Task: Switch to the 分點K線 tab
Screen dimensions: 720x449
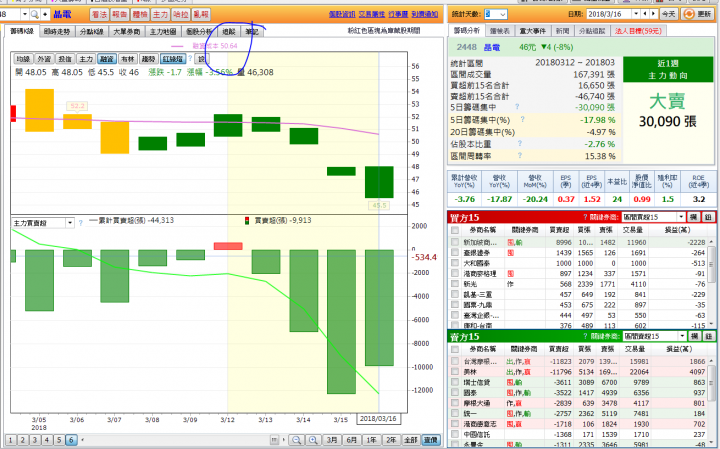Action: (91, 32)
